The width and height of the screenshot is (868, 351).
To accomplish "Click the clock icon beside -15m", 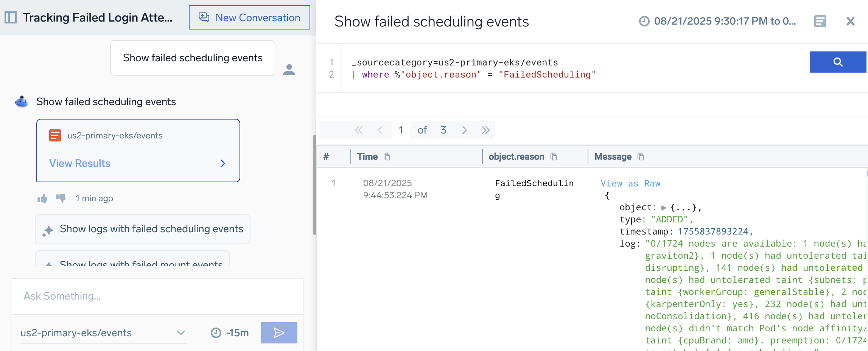I will (216, 333).
